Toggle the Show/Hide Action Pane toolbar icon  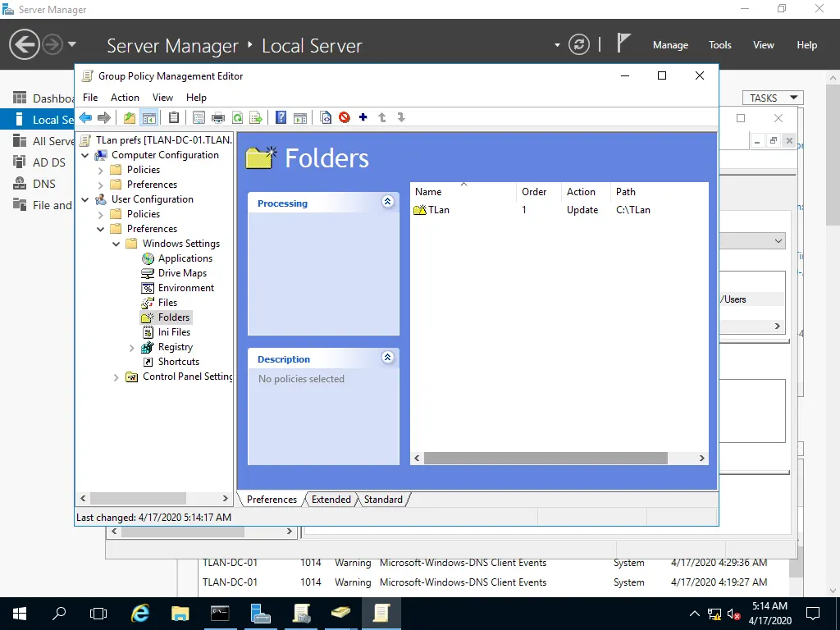(x=300, y=117)
